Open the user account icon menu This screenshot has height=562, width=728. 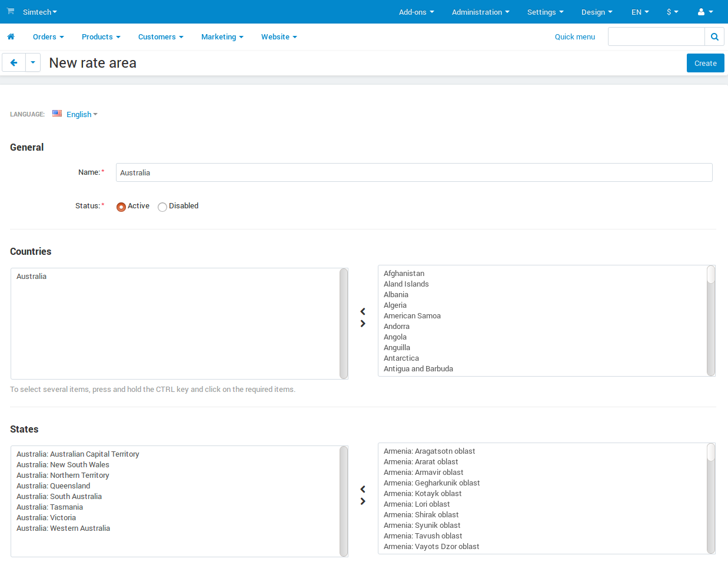(x=705, y=12)
